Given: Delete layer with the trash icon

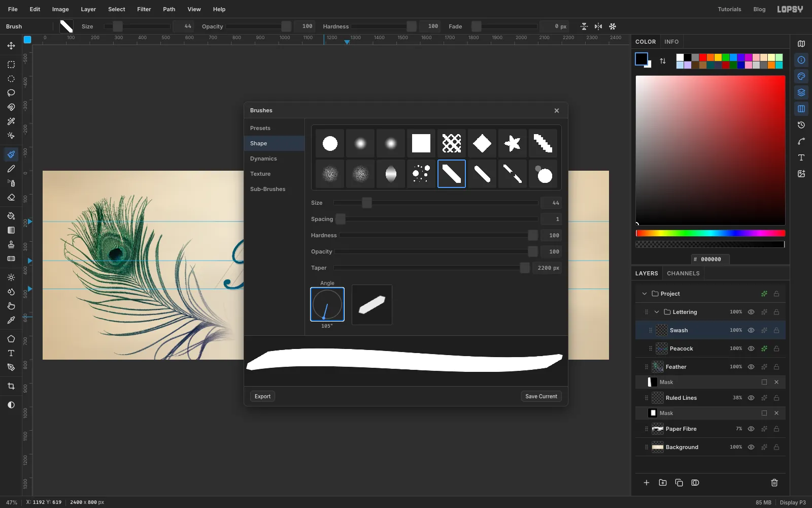Looking at the screenshot, I should click(x=774, y=483).
